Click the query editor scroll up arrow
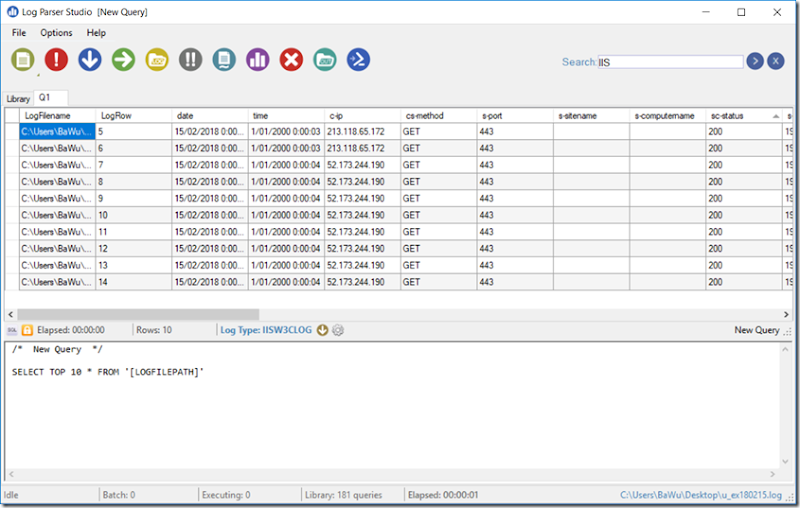The height and width of the screenshot is (508, 800). (785, 349)
